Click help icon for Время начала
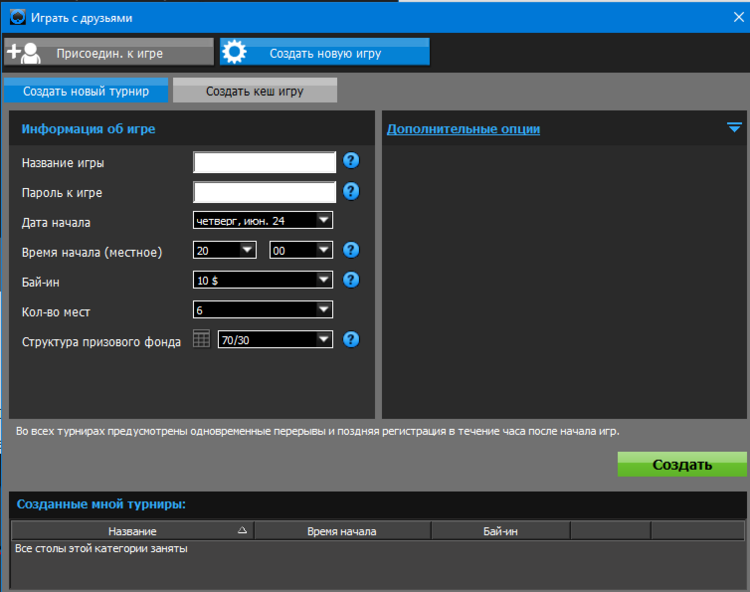This screenshot has height=592, width=750. click(351, 250)
